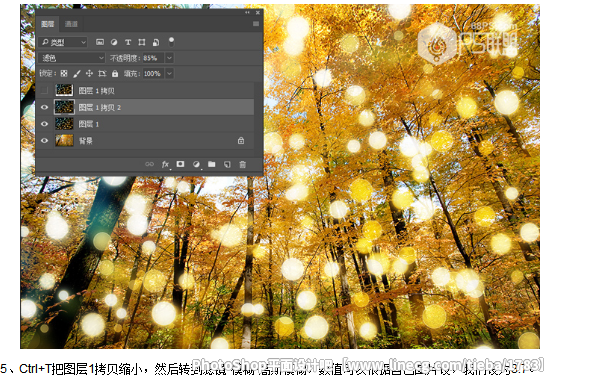The height and width of the screenshot is (384, 600).
Task: Select layer name 图层 1 拷贝
Action: pyautogui.click(x=96, y=91)
